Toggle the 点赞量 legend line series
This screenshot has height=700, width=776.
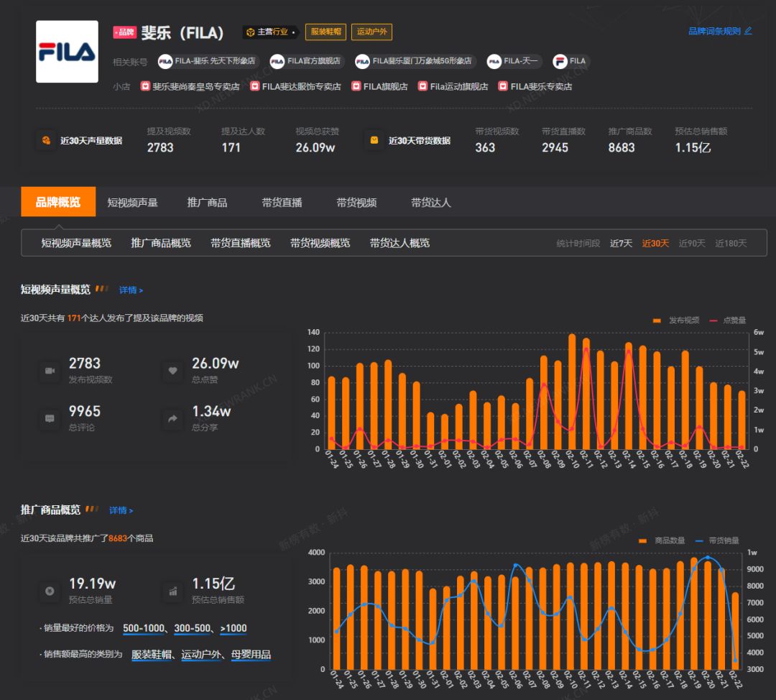[728, 321]
